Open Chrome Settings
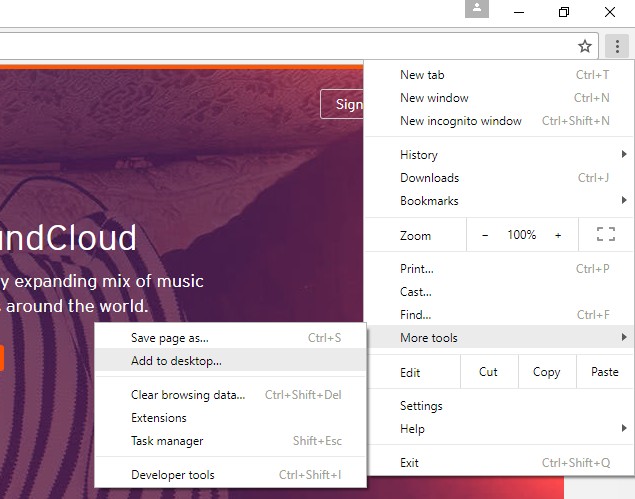 [x=421, y=406]
